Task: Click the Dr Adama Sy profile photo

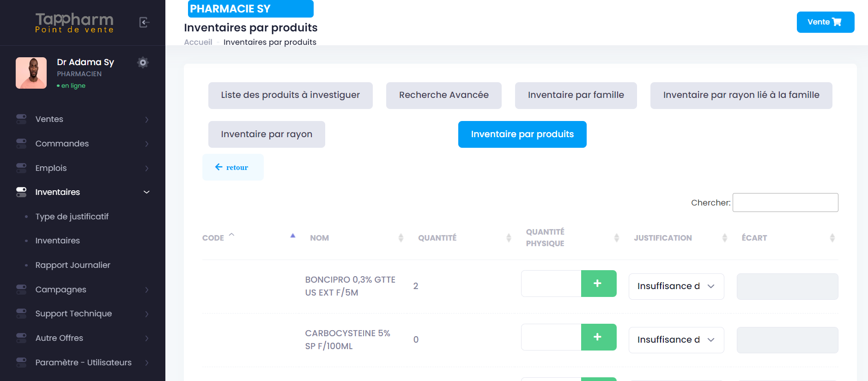Action: (31, 73)
